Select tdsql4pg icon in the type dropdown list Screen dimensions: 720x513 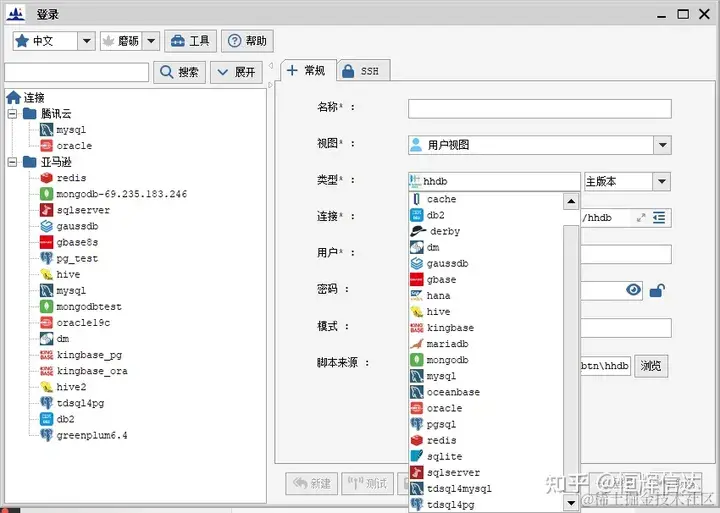tap(416, 504)
